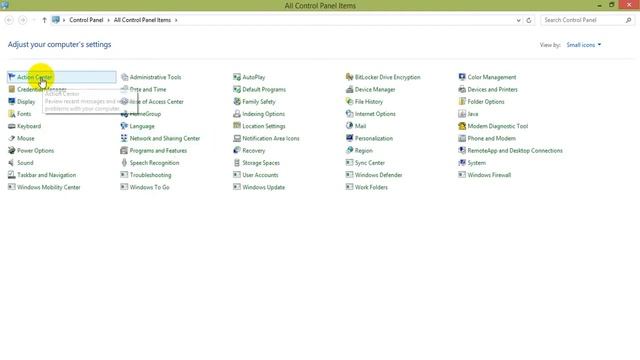Screen dimensions: 640x360
Task: Click the Power Options icon
Action: [x=12, y=151]
